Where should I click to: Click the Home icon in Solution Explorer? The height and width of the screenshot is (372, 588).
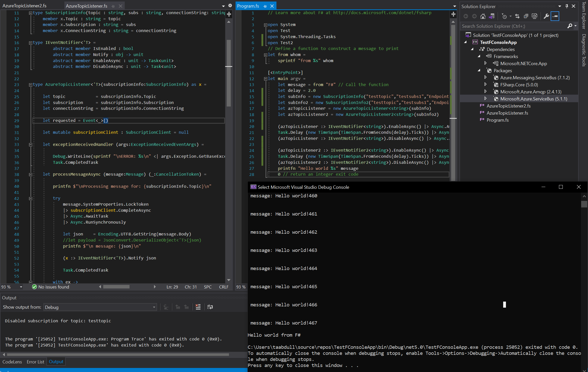483,16
